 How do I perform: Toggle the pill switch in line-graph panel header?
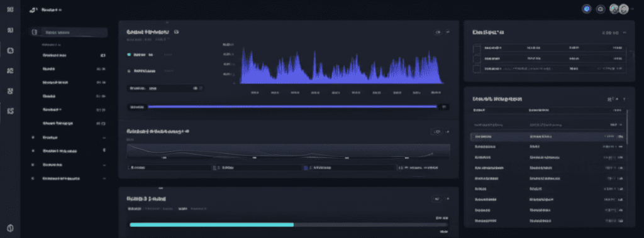pos(438,132)
